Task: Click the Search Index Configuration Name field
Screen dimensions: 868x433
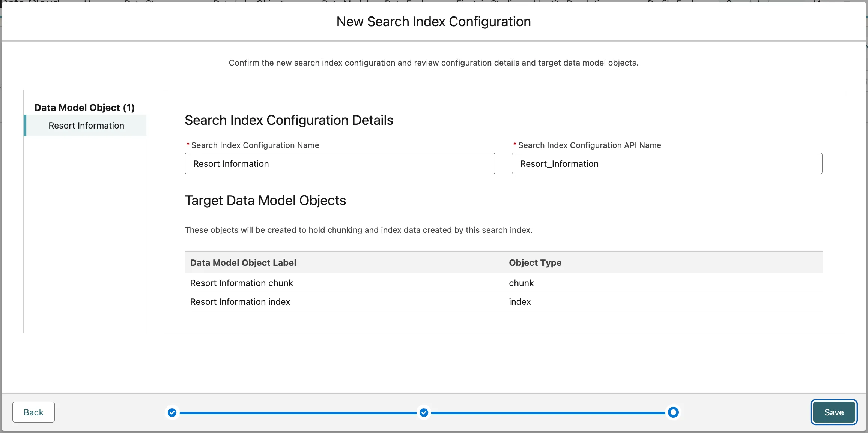Action: (x=340, y=163)
